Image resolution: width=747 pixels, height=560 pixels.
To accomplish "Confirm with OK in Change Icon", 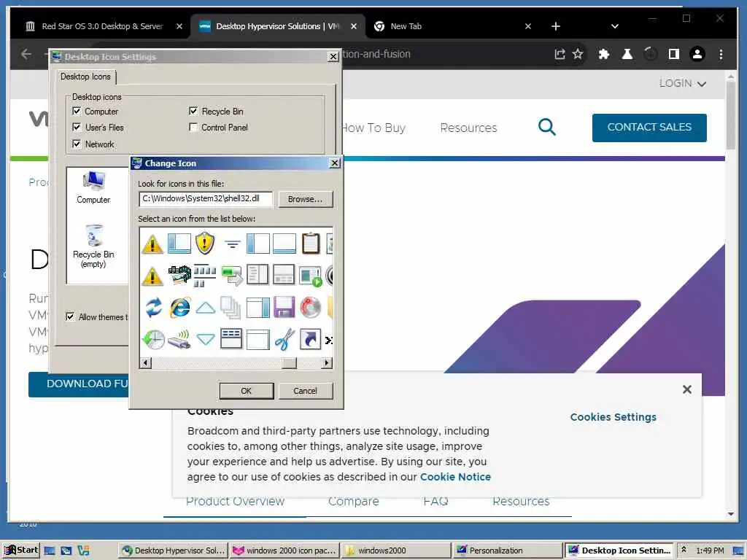I will pyautogui.click(x=247, y=391).
